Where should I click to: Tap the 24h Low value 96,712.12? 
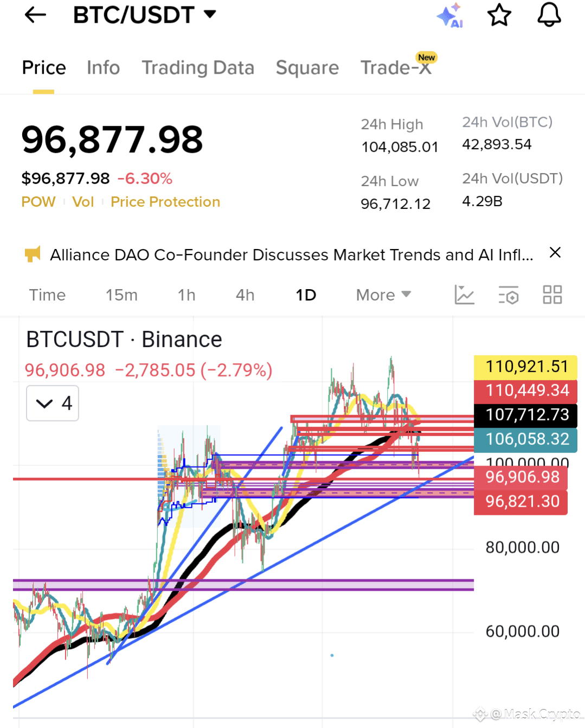pos(396,204)
